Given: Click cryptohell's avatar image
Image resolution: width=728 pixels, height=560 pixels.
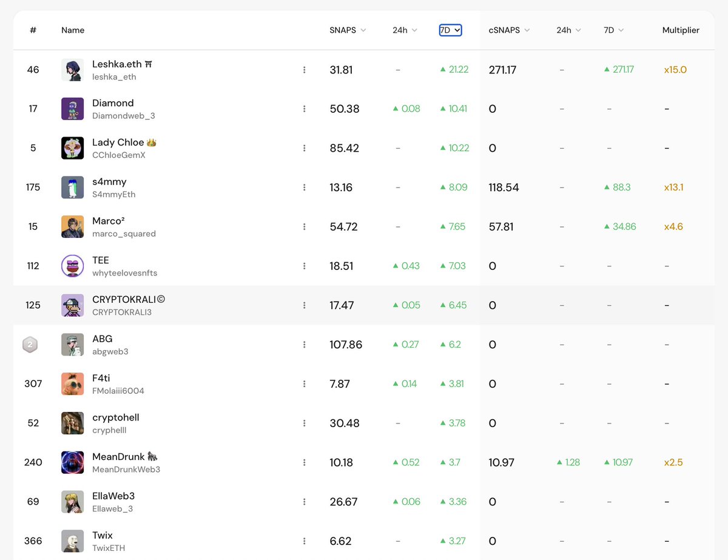Looking at the screenshot, I should tap(73, 423).
